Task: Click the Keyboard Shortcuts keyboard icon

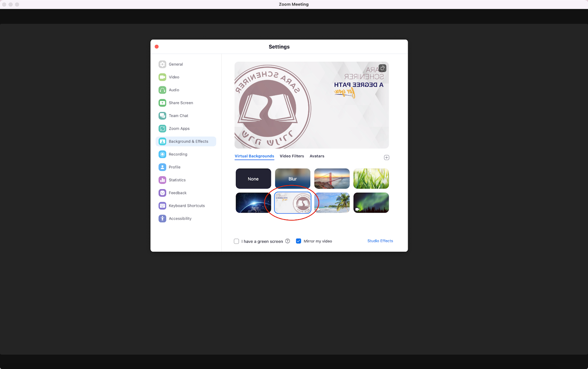Action: (x=162, y=206)
